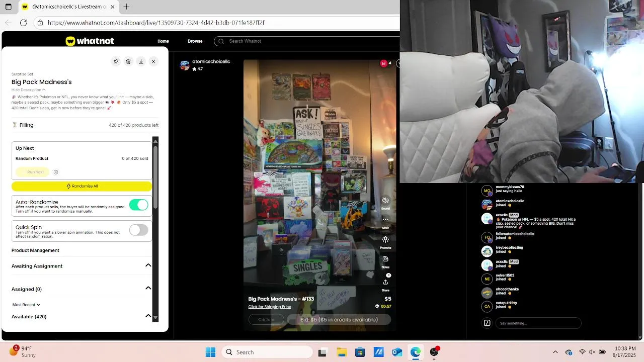Image resolution: width=644 pixels, height=362 pixels.
Task: Collapse the Available (420) section
Action: click(x=148, y=316)
